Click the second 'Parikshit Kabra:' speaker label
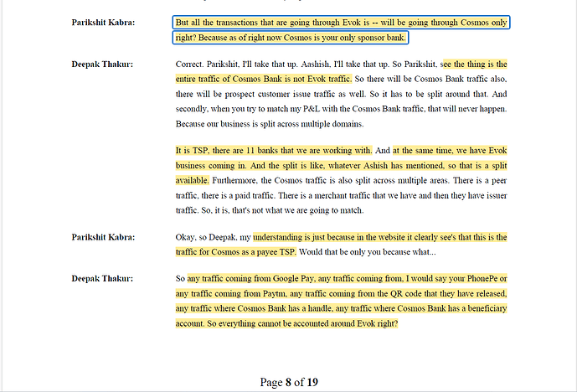577x392 pixels. tap(104, 238)
